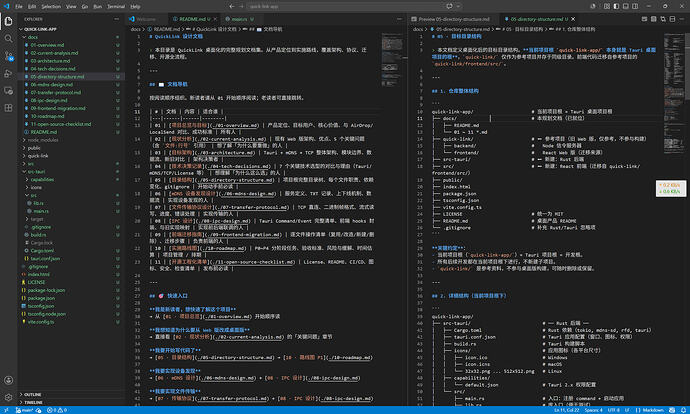
Task: Expand the node_modules folder
Action: coord(70,140)
